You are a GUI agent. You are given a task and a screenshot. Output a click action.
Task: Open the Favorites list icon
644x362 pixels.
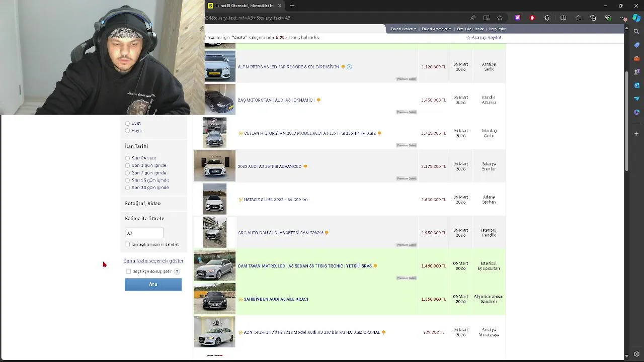(x=578, y=18)
